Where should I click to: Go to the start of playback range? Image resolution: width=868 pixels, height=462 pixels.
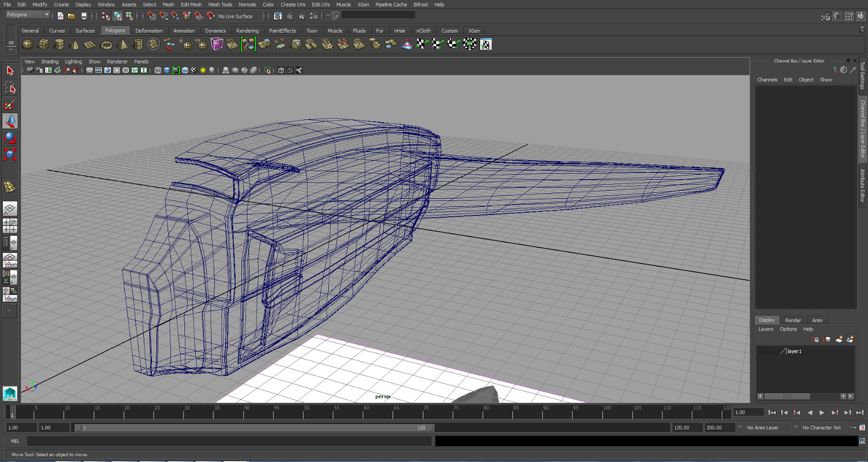point(772,413)
